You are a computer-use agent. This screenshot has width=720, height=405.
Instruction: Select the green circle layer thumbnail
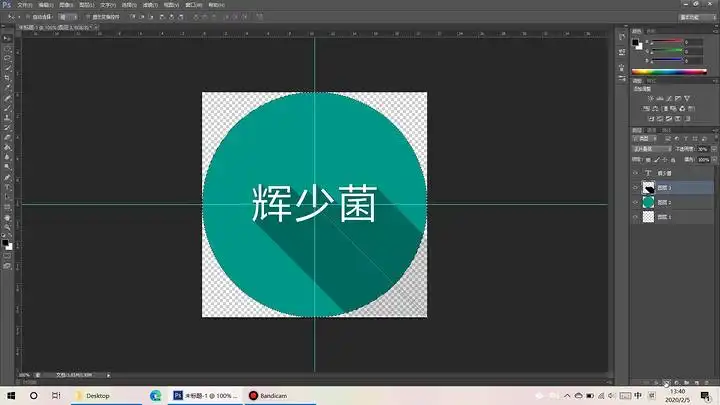(648, 202)
